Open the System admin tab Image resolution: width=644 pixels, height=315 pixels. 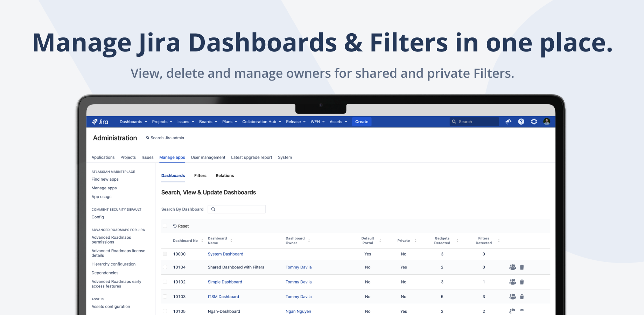click(x=285, y=157)
